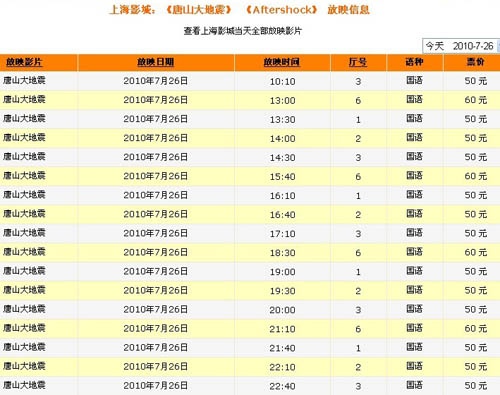The image size is (500, 395).
Task: Select the 21:10 showtime cell
Action: point(282,329)
